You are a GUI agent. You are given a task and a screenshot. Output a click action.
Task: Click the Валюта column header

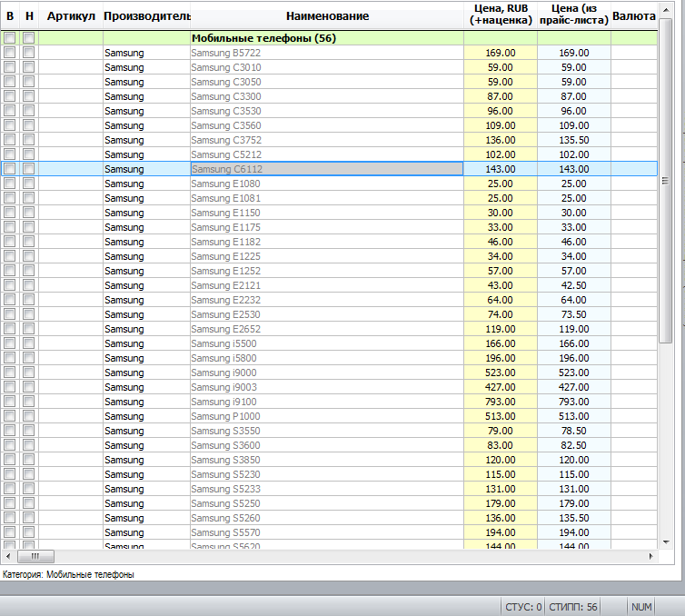point(634,15)
